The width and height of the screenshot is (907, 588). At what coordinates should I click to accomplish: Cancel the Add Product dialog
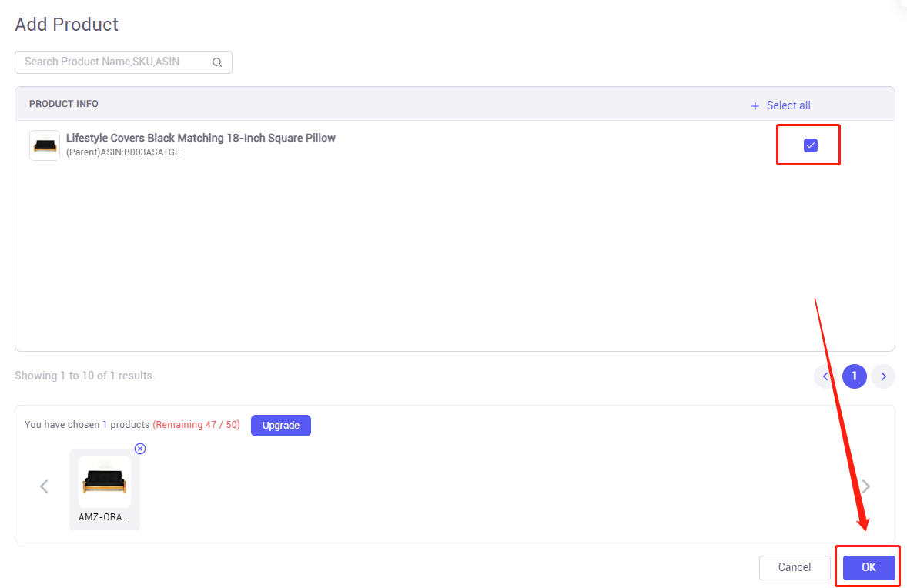[x=795, y=568]
